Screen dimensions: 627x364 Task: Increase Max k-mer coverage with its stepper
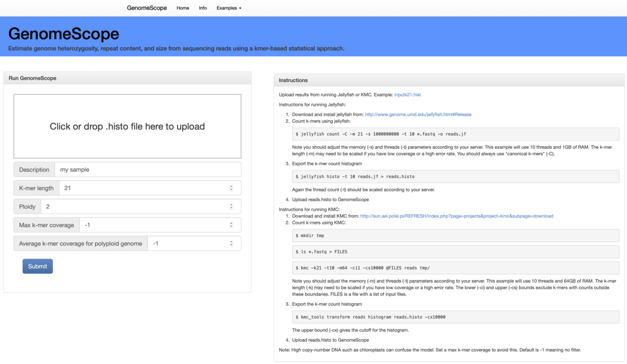pyautogui.click(x=231, y=222)
